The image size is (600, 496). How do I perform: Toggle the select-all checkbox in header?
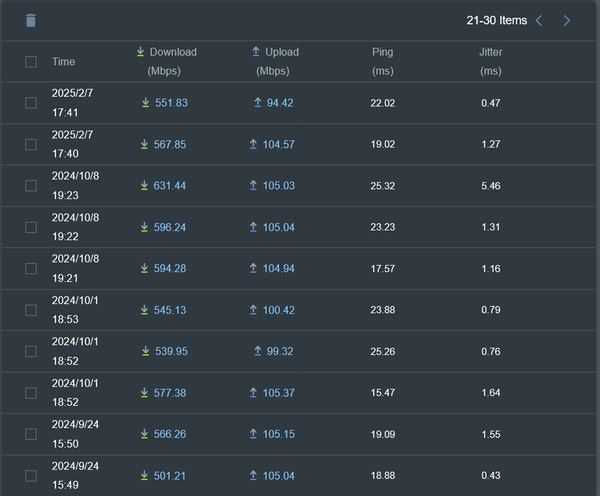coord(31,62)
